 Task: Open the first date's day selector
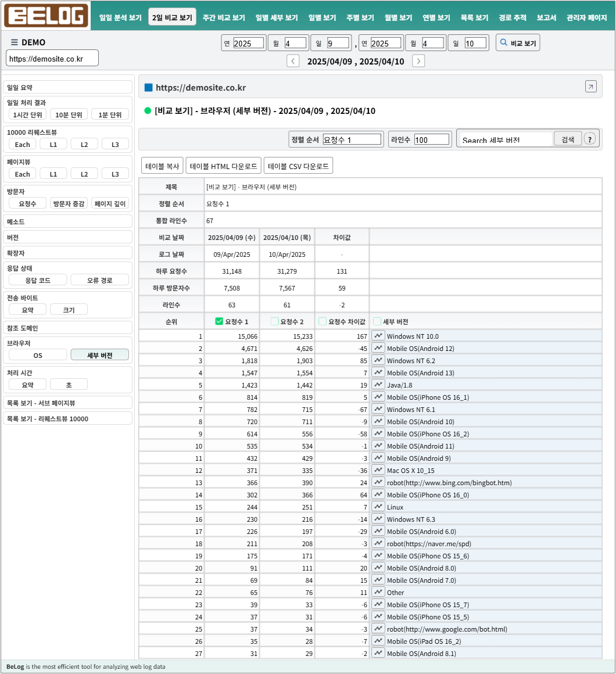[338, 43]
